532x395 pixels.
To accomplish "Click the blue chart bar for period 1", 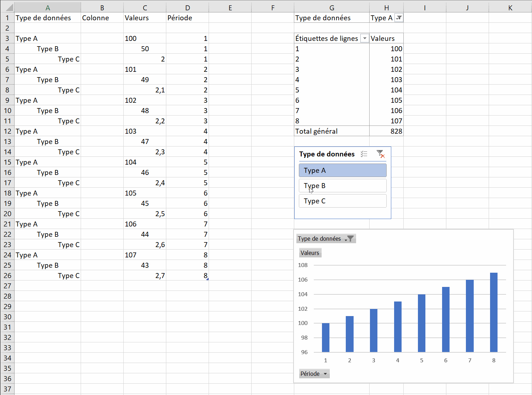I will tap(326, 337).
